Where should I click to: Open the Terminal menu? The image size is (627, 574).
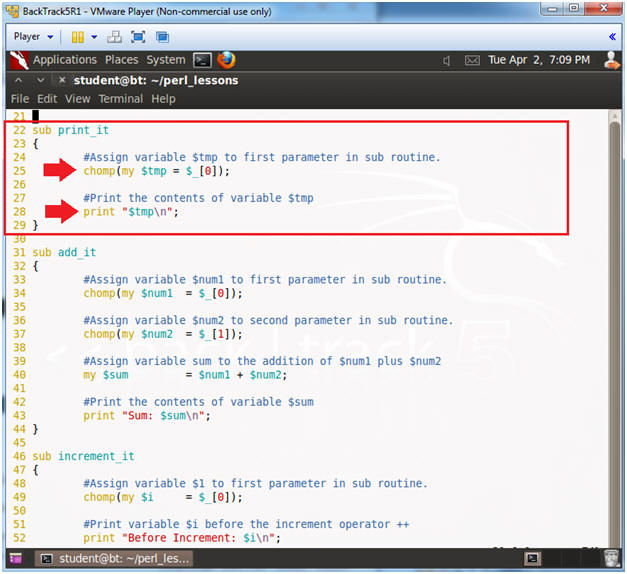(x=121, y=99)
